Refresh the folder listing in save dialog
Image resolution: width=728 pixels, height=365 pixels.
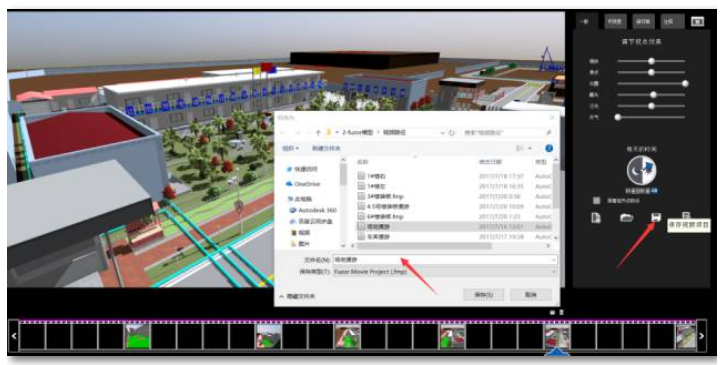tap(452, 132)
